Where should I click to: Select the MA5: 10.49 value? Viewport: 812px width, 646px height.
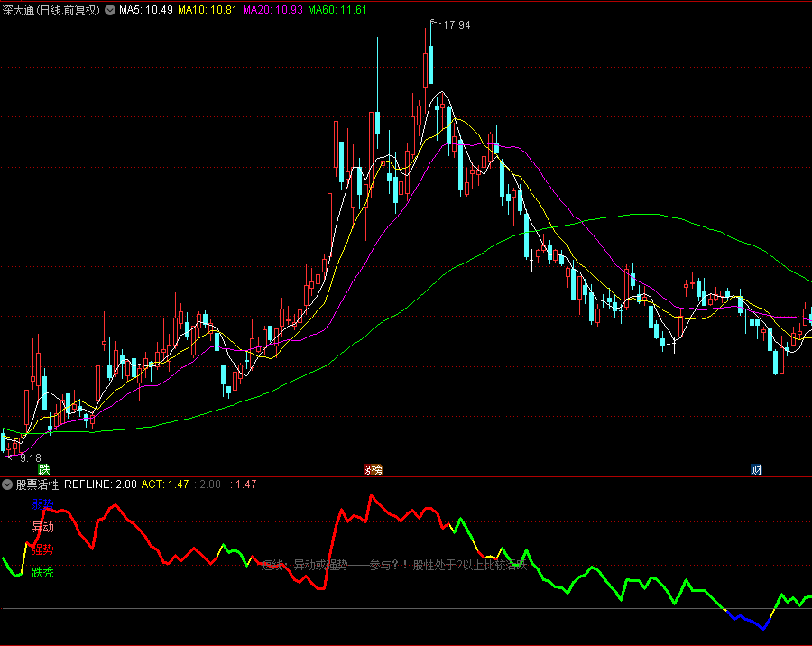point(145,10)
